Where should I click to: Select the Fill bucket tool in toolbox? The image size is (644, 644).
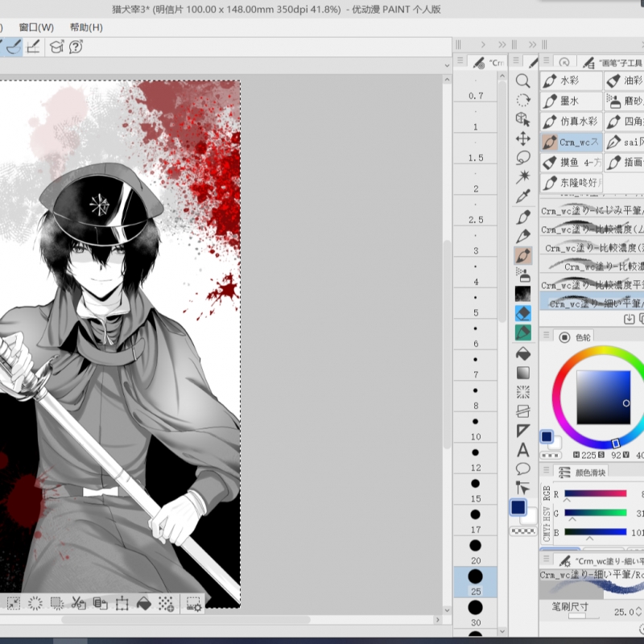522,353
